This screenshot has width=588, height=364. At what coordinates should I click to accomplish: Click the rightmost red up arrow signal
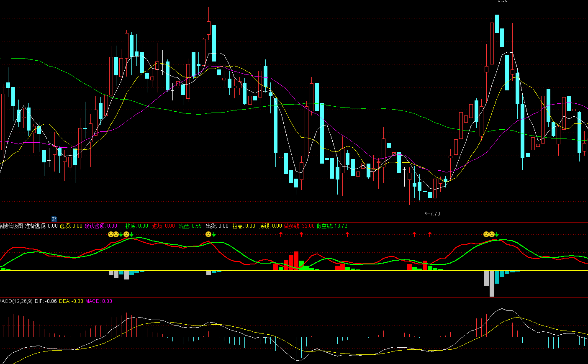[x=430, y=234]
